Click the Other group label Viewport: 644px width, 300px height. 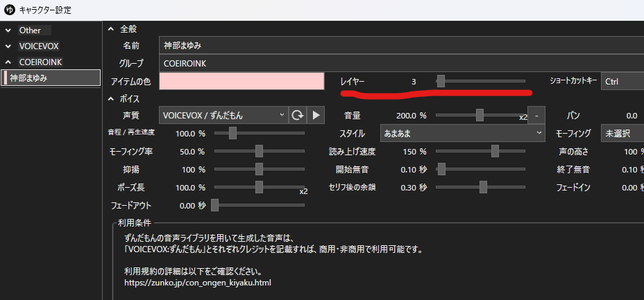(30, 30)
